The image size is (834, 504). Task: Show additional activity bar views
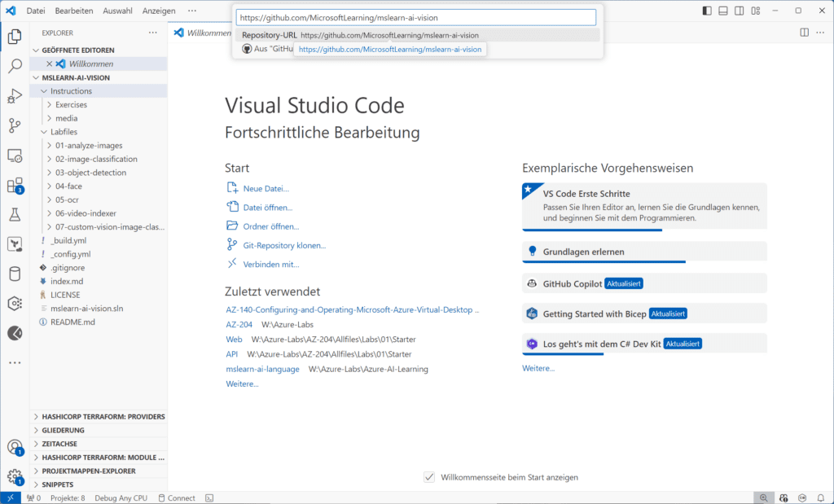(x=15, y=362)
